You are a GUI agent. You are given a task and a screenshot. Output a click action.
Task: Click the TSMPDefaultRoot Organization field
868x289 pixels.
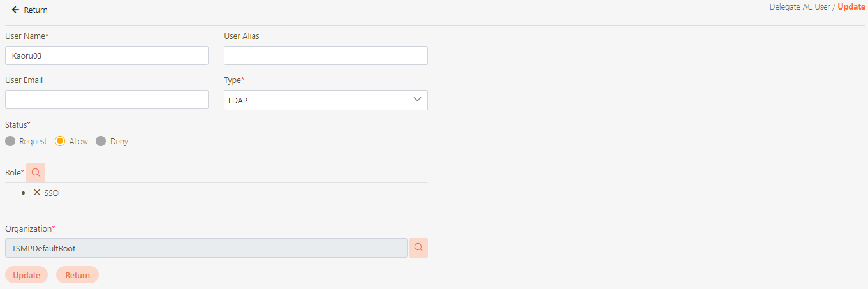(205, 248)
